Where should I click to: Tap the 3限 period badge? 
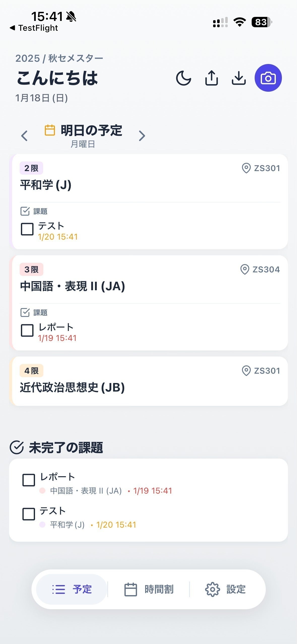pyautogui.click(x=31, y=269)
